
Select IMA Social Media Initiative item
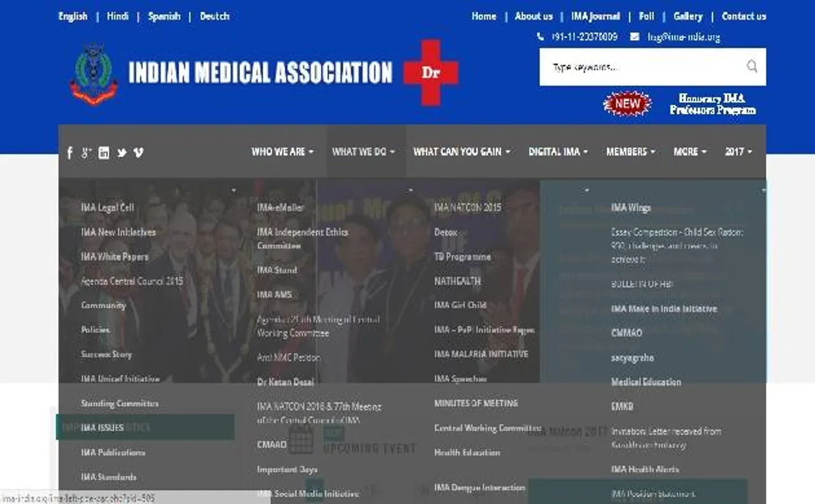coord(308,493)
